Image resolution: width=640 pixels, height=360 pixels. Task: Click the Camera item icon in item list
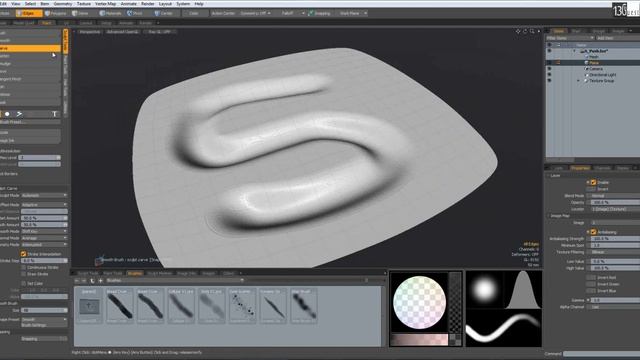(x=587, y=69)
